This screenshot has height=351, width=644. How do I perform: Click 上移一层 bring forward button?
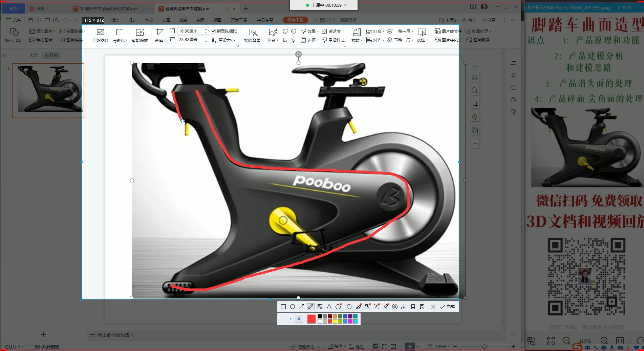pyautogui.click(x=400, y=31)
